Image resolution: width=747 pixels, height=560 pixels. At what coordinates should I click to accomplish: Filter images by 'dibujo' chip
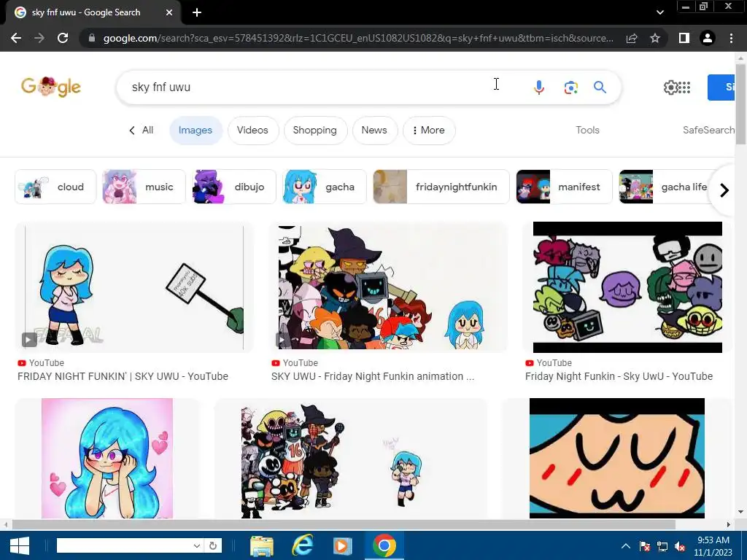[x=234, y=187]
